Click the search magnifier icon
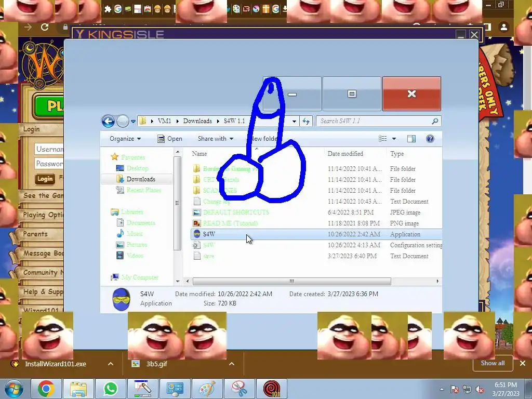 point(435,121)
